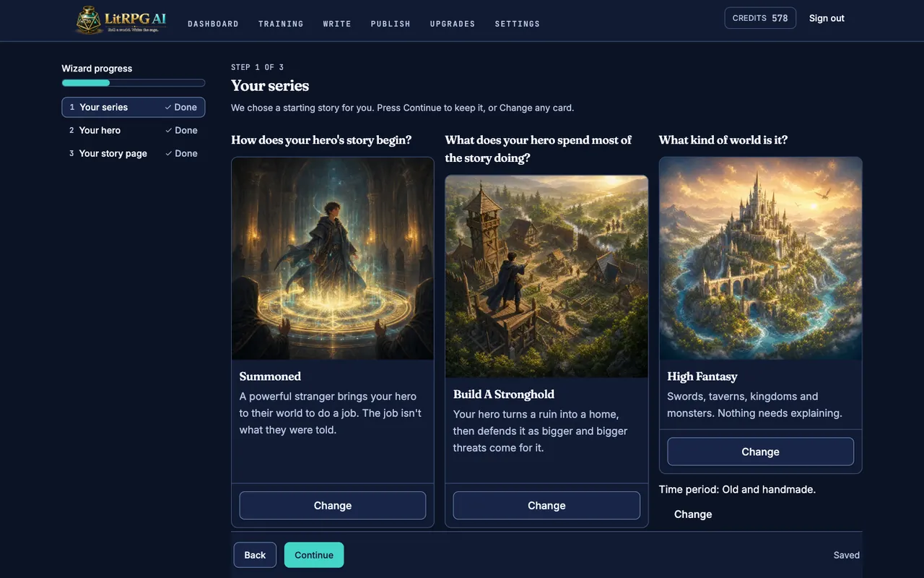Select the 'Your series' wizard step
Screen dimensions: 924x578
click(x=134, y=107)
